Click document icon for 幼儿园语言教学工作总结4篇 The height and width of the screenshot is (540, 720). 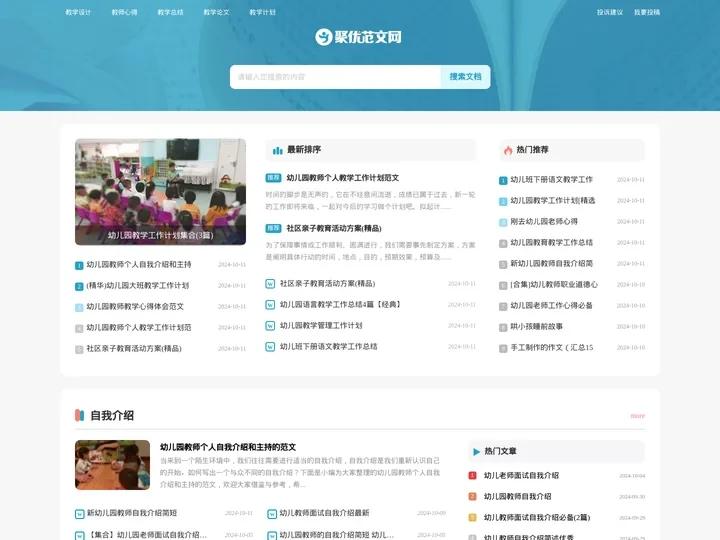(270, 305)
